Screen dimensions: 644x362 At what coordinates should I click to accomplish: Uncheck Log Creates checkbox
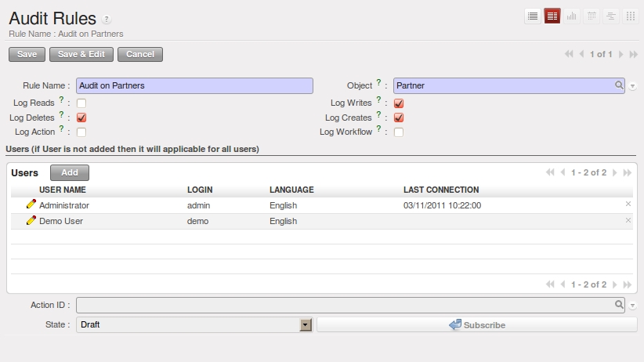coord(399,118)
